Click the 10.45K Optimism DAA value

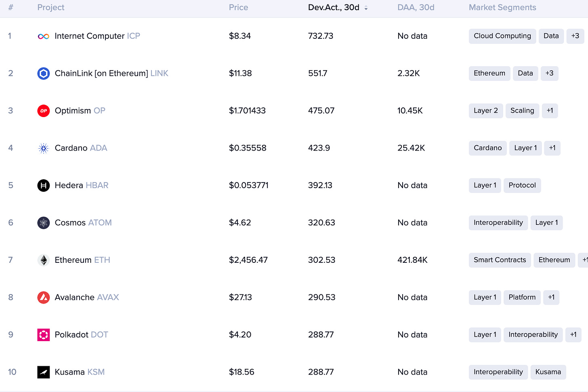[410, 111]
